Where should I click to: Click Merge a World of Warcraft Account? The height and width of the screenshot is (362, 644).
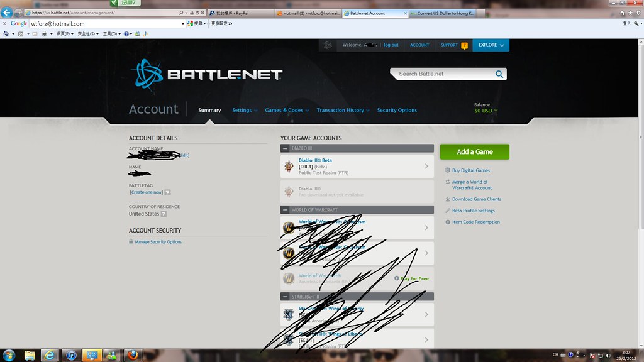point(472,185)
